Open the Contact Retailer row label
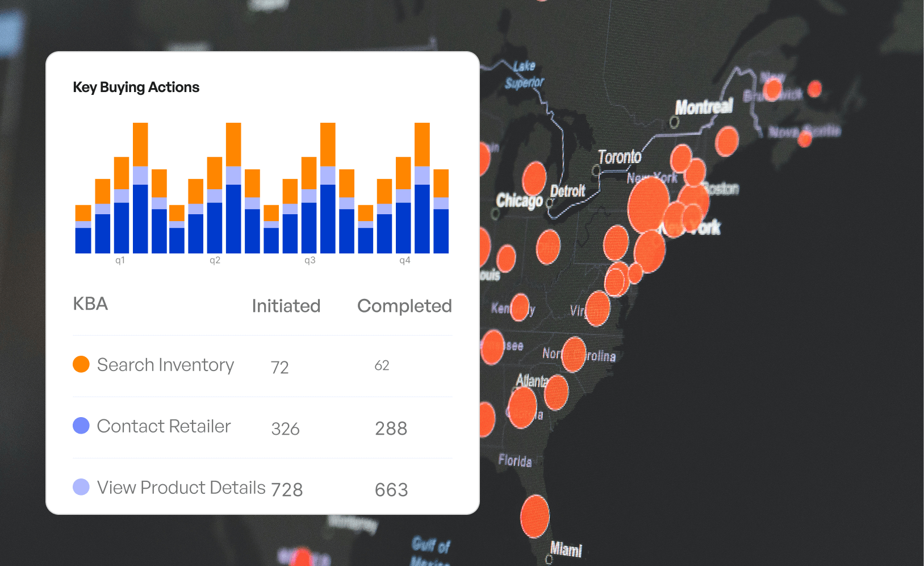 pos(164,426)
